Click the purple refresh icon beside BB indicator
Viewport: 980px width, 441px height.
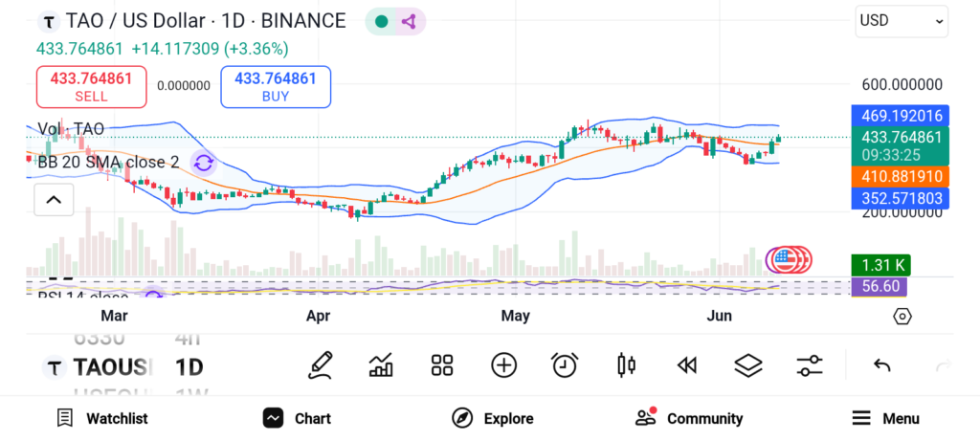[x=202, y=162]
